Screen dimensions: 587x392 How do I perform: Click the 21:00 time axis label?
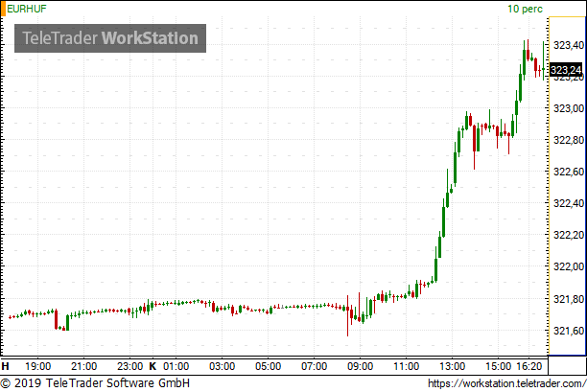click(83, 366)
